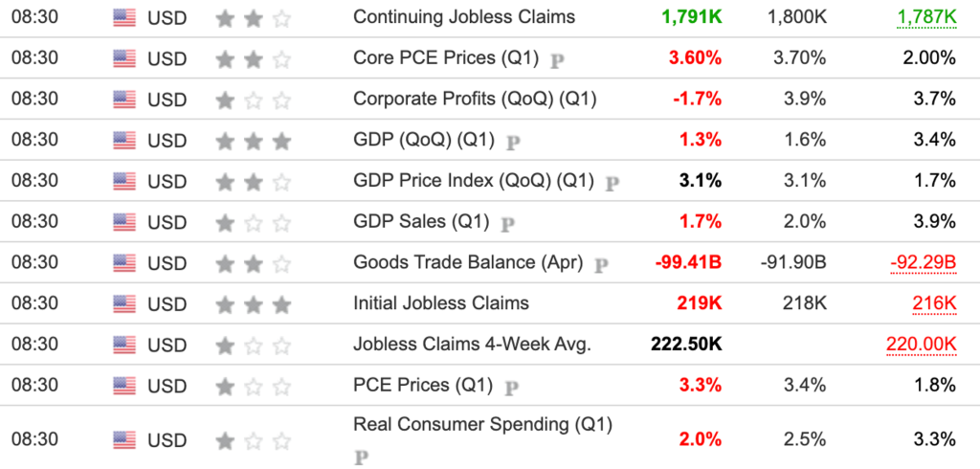This screenshot has width=980, height=469.
Task: Click the preliminary P icon beside Core PCE Prices
Action: [558, 59]
